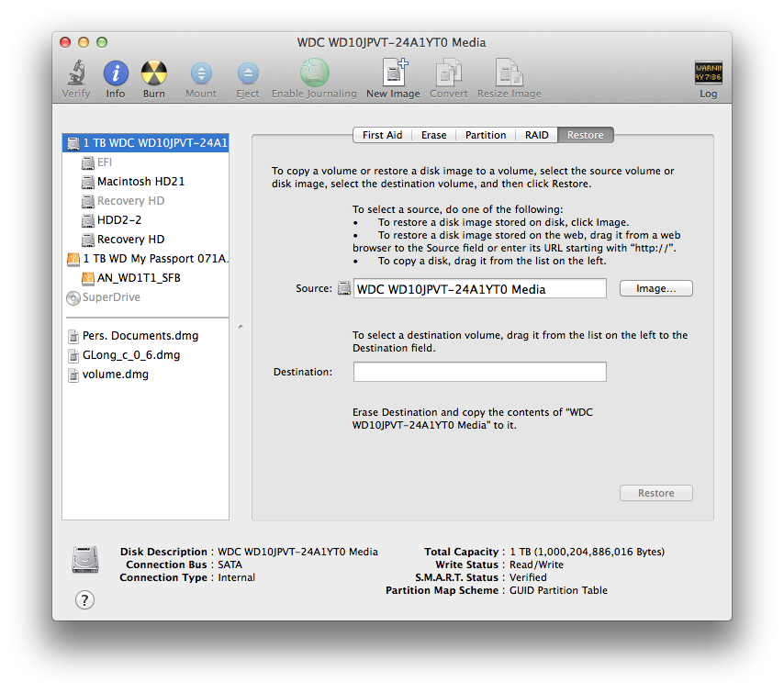784x693 pixels.
Task: Click the Mount toolbar icon
Action: coord(201,73)
